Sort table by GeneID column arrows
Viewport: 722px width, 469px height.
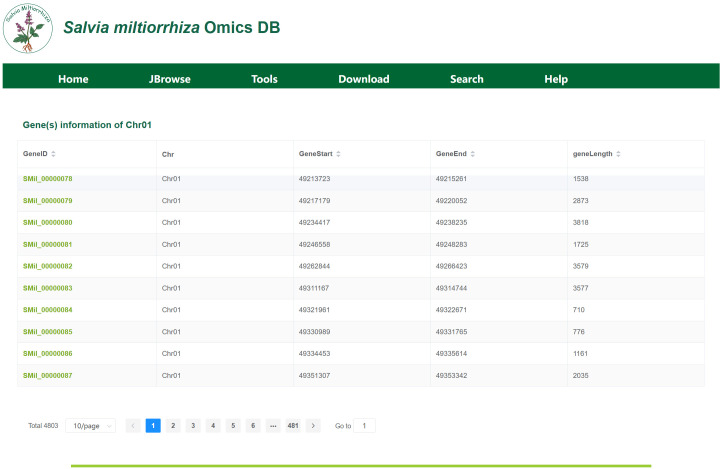pos(53,154)
